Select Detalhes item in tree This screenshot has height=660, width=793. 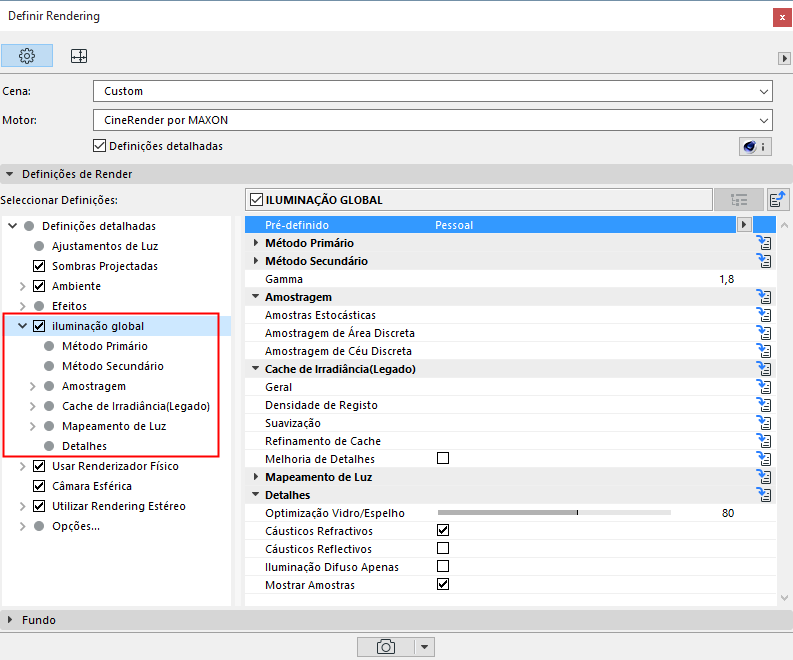[84, 446]
